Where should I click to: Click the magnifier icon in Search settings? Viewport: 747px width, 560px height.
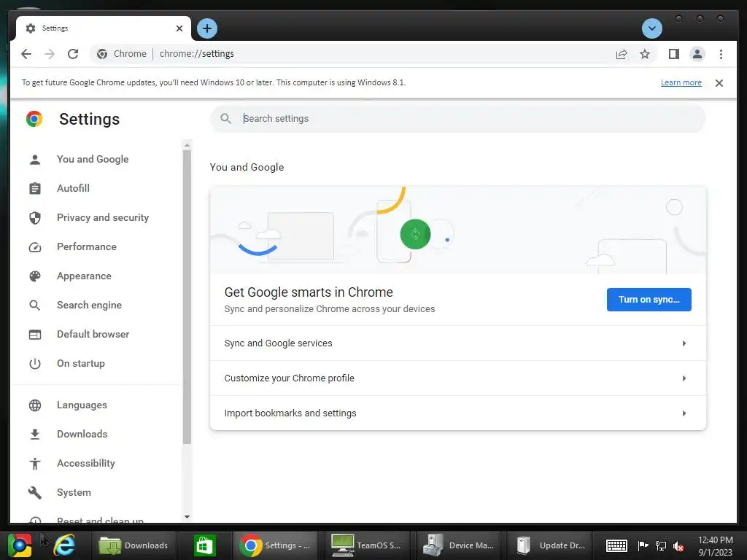click(226, 119)
